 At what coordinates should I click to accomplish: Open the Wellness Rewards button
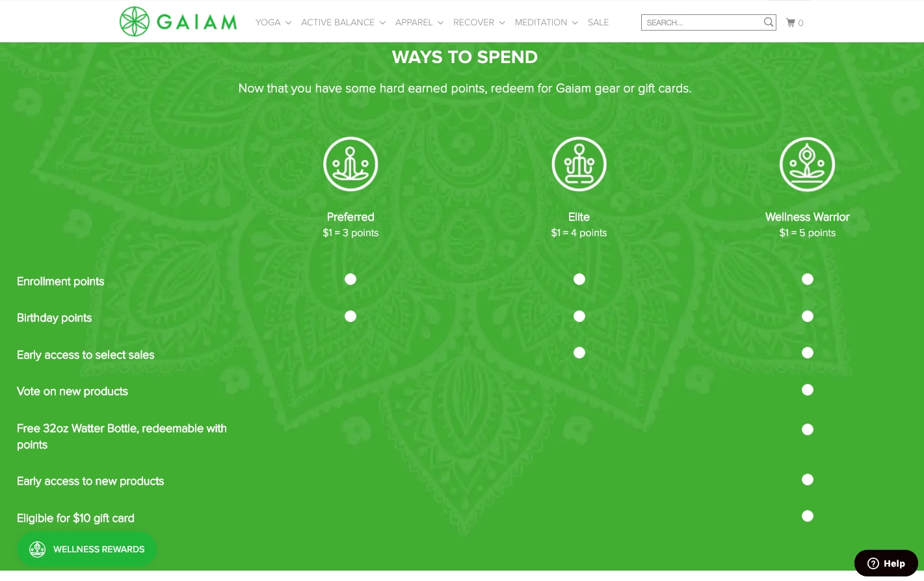86,549
